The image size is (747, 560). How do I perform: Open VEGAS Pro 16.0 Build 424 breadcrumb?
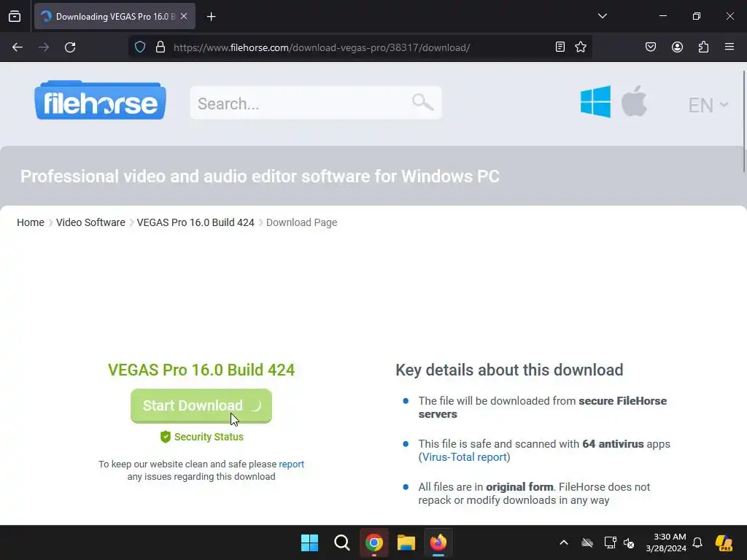[x=196, y=222]
